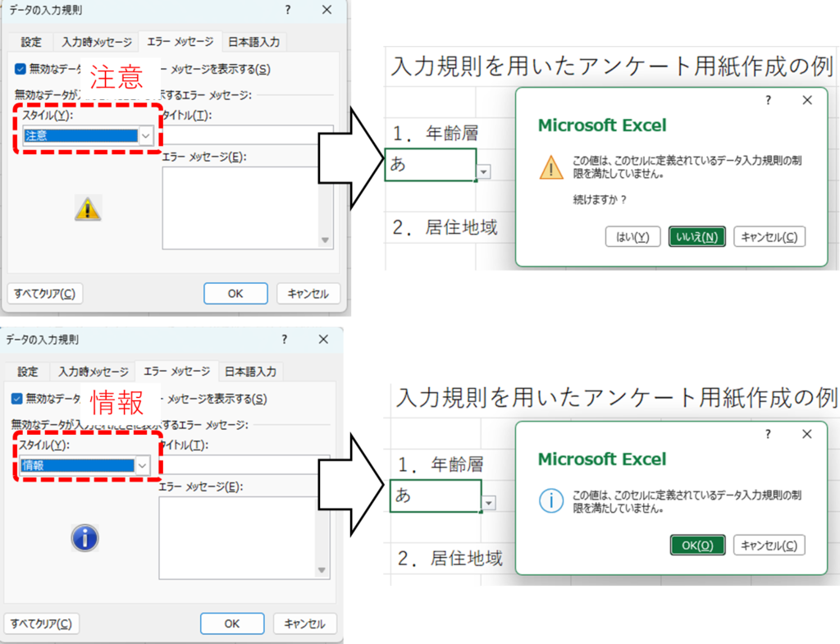The height and width of the screenshot is (644, 840).
Task: Click warning triangle icon in the Excel alert with はい button
Action: coord(550,167)
